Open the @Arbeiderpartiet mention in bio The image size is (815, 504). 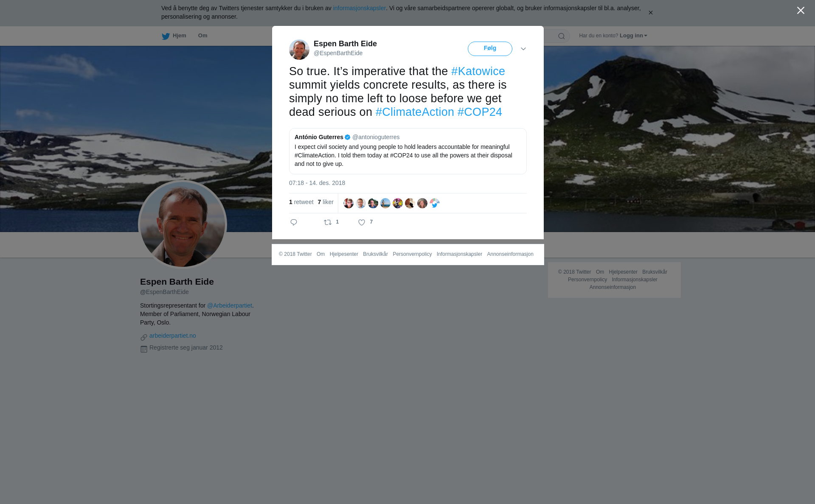[230, 305]
